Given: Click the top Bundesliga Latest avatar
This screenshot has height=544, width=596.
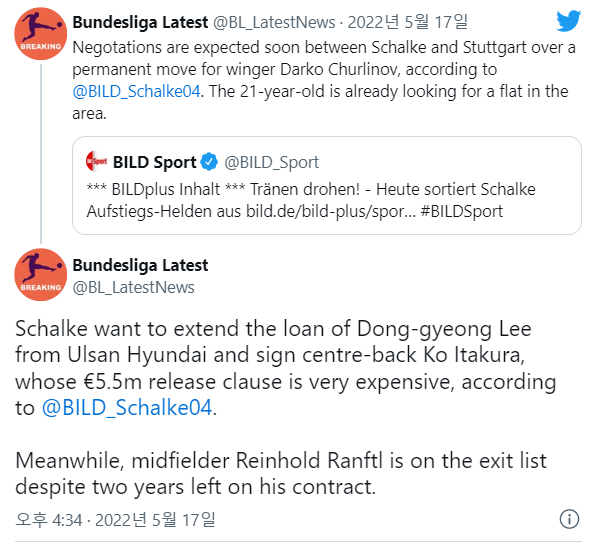Looking at the screenshot, I should pos(41,33).
